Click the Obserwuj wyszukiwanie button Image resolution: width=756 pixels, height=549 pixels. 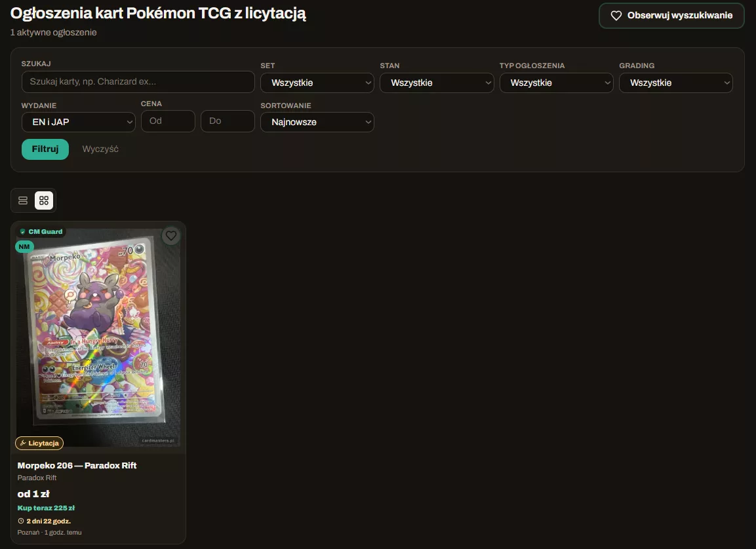point(671,16)
